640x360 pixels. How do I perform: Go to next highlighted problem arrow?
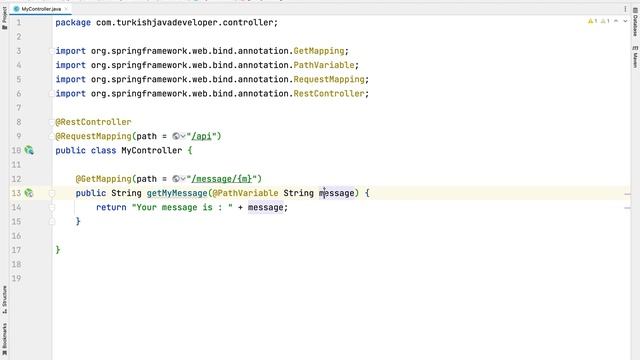[x=625, y=21]
